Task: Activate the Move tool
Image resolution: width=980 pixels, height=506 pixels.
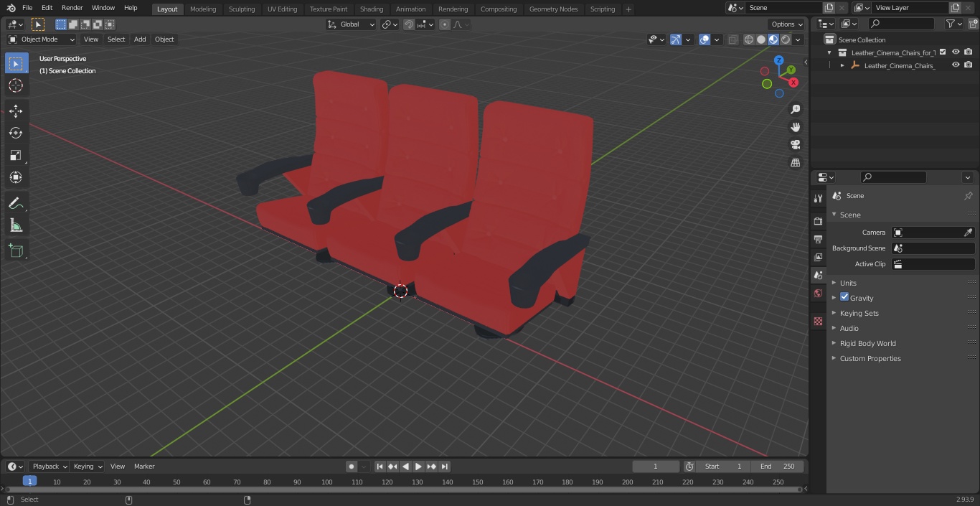Action: (x=16, y=111)
